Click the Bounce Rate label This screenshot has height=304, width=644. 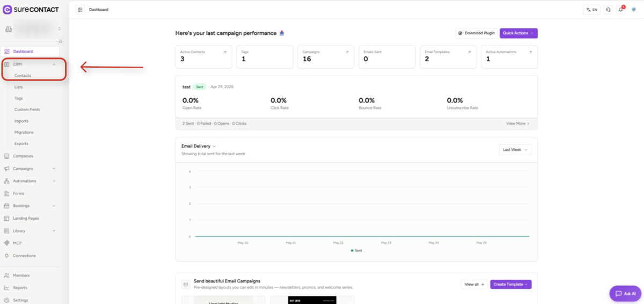click(x=370, y=108)
